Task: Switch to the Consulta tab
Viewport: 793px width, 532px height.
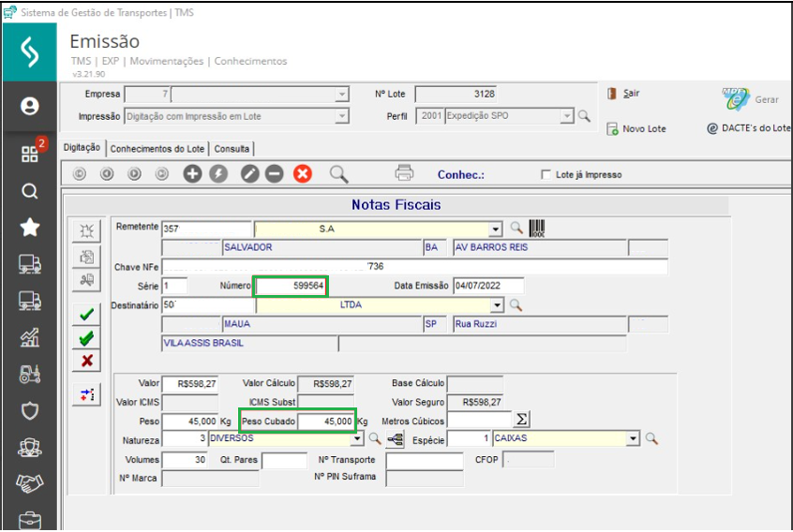Action: point(232,149)
